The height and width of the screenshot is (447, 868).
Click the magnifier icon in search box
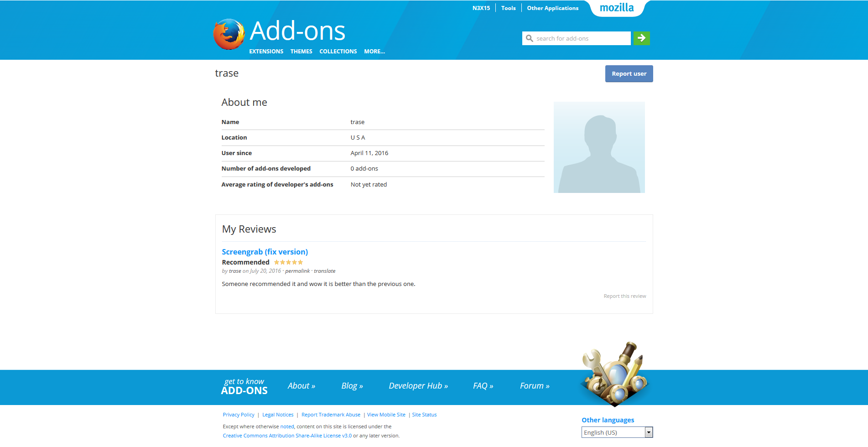[530, 38]
